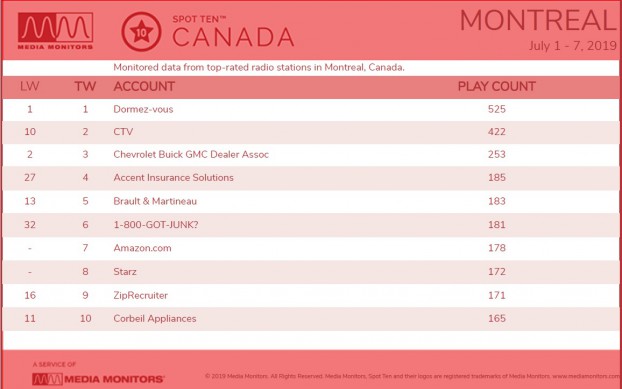Click the CANADA heading text
The height and width of the screenshot is (389, 622).
[233, 38]
